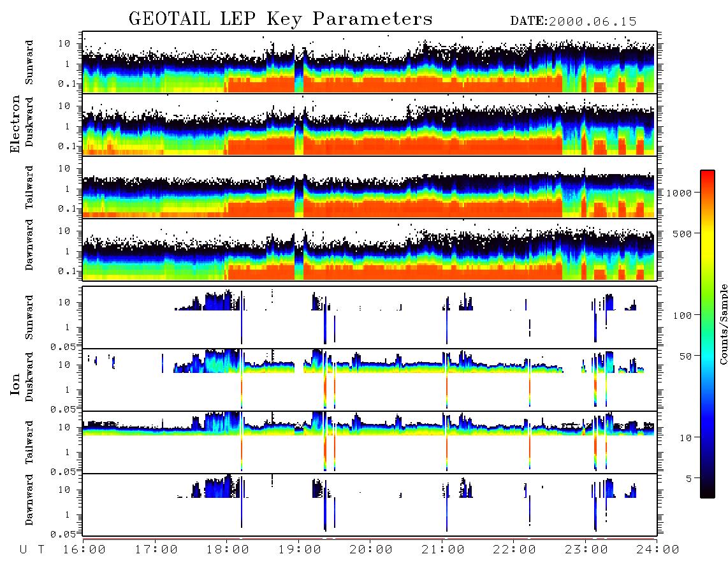Click the "U T" axis label

click(32, 550)
